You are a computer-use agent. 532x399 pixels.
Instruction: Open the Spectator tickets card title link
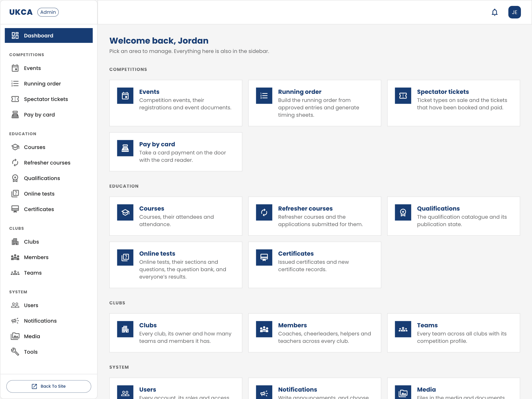pos(443,92)
